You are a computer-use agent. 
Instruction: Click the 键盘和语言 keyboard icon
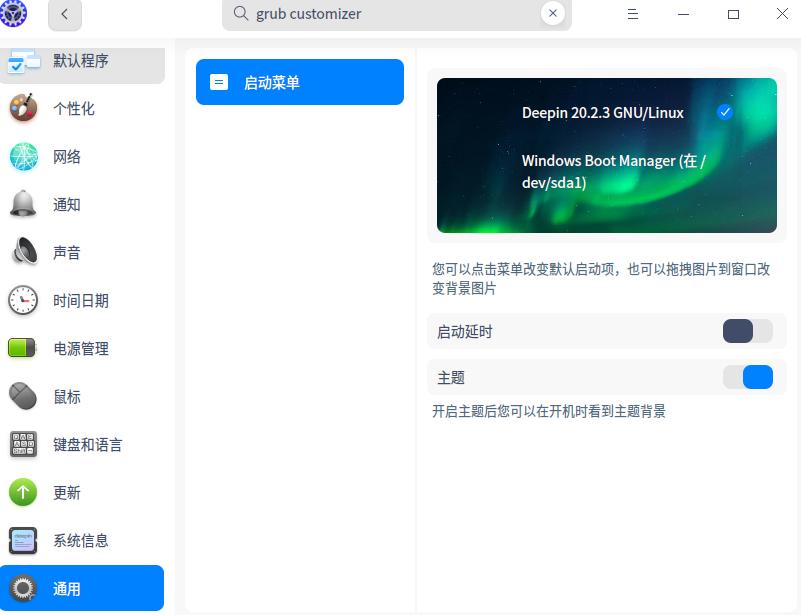(x=23, y=444)
